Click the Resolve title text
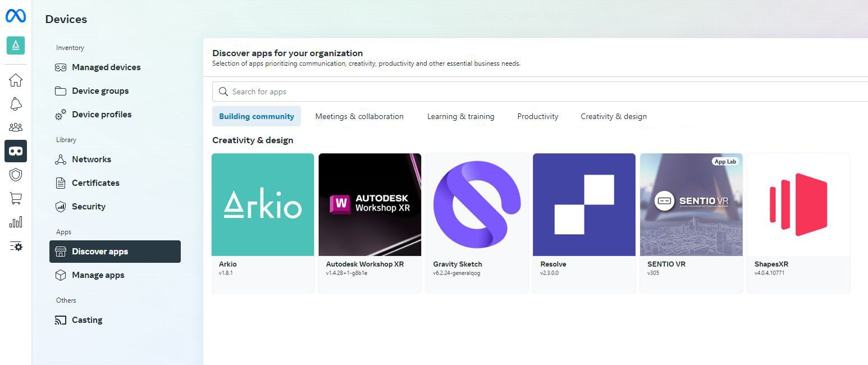This screenshot has height=365, width=868. [x=553, y=264]
